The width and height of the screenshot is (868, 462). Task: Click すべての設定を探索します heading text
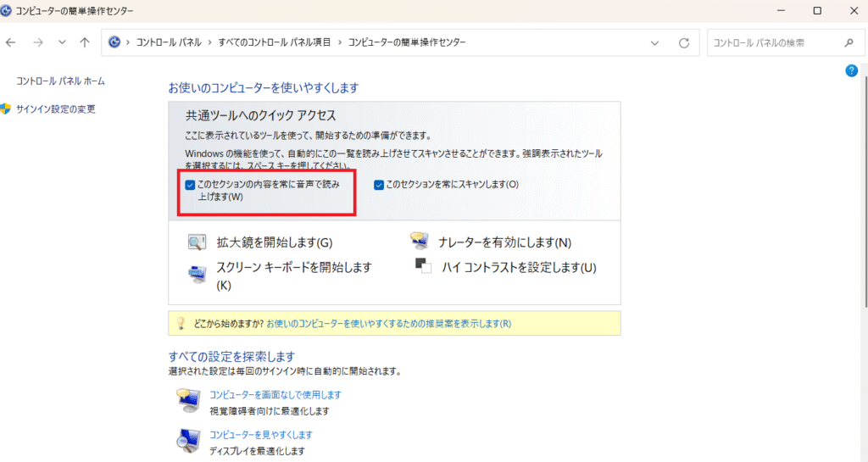point(232,357)
